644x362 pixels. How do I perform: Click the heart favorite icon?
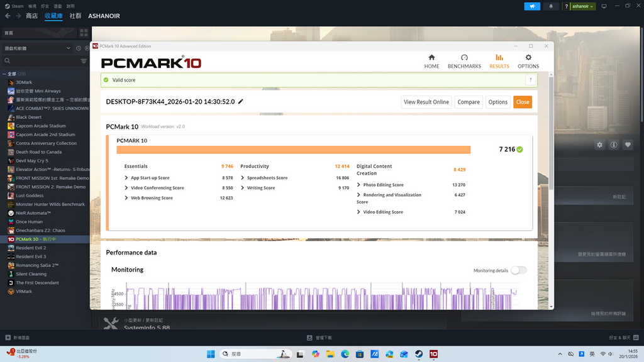click(x=628, y=145)
